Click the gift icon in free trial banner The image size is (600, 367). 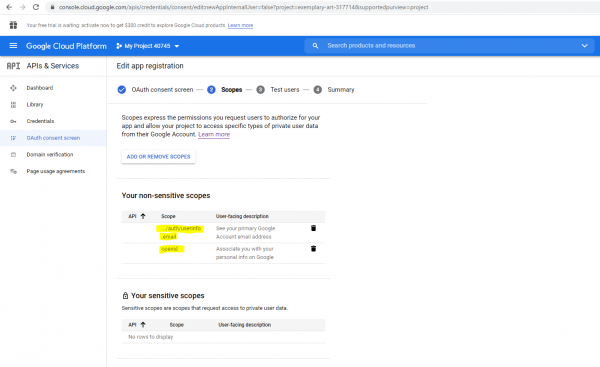tap(13, 25)
